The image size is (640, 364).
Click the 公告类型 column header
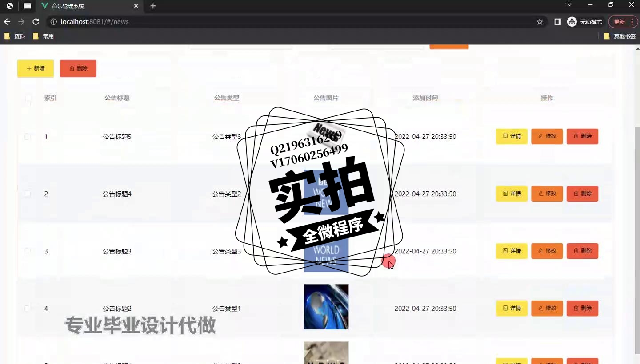pyautogui.click(x=227, y=98)
